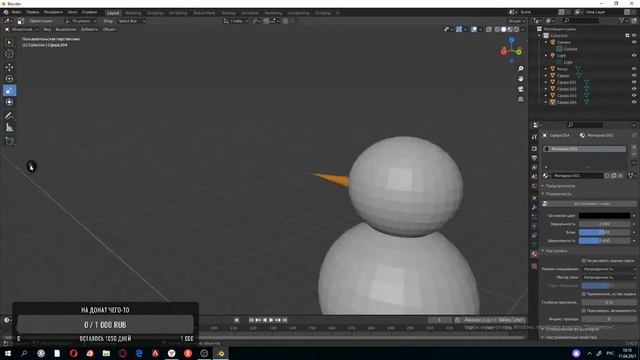This screenshot has height=360, width=640.
Task: Enable the screen space refraction checkbox
Action: 584,294
